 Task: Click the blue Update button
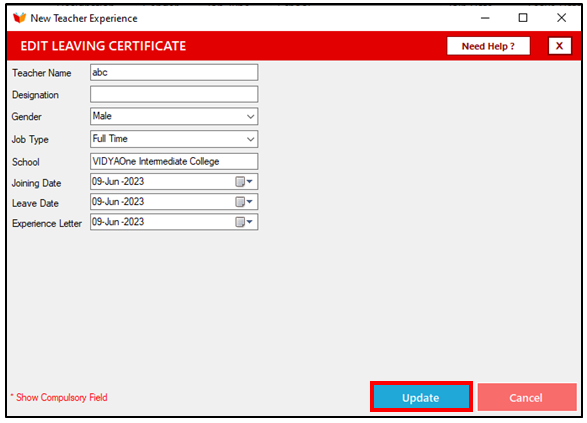coord(421,397)
